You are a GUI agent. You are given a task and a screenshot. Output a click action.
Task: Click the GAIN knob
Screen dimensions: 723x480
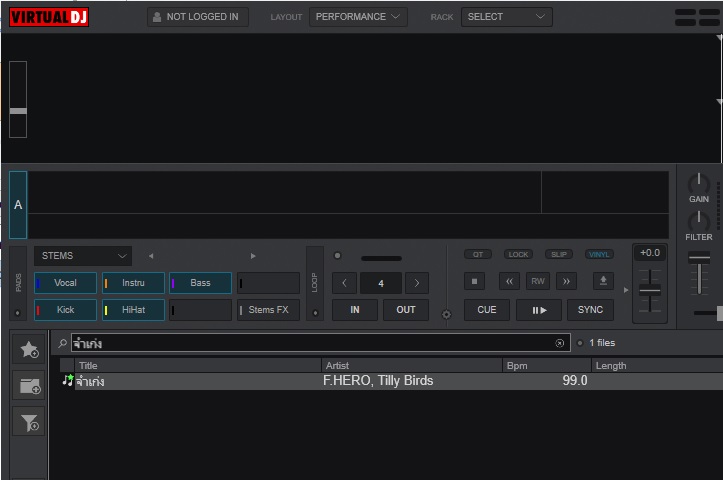click(699, 183)
